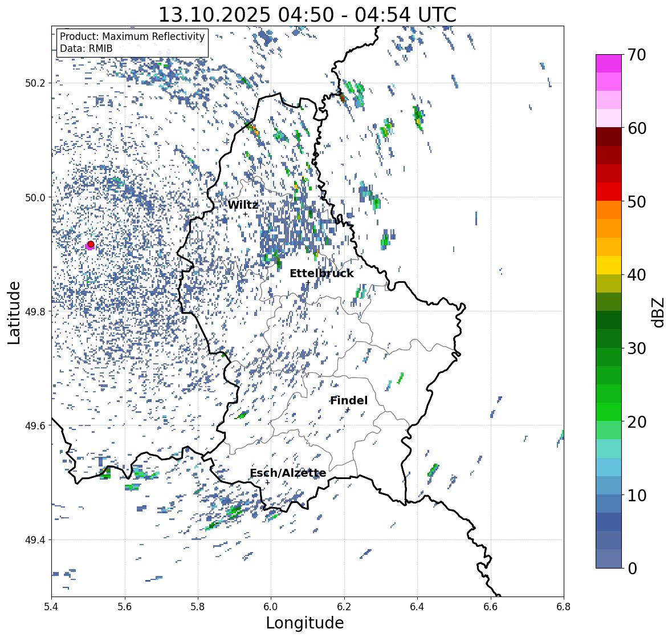This screenshot has height=637, width=672.
Task: Click the 5.4 longitude tick label
Action: (51, 607)
